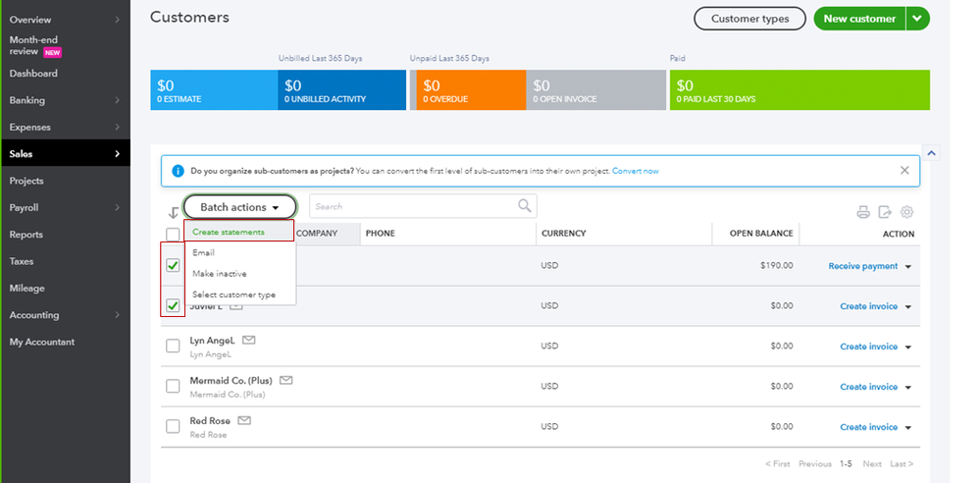Check the Lyn AngeL row checkbox
The height and width of the screenshot is (483, 980).
tap(173, 346)
